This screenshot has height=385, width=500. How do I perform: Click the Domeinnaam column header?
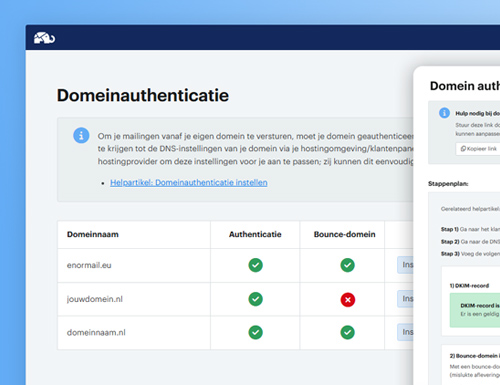93,234
